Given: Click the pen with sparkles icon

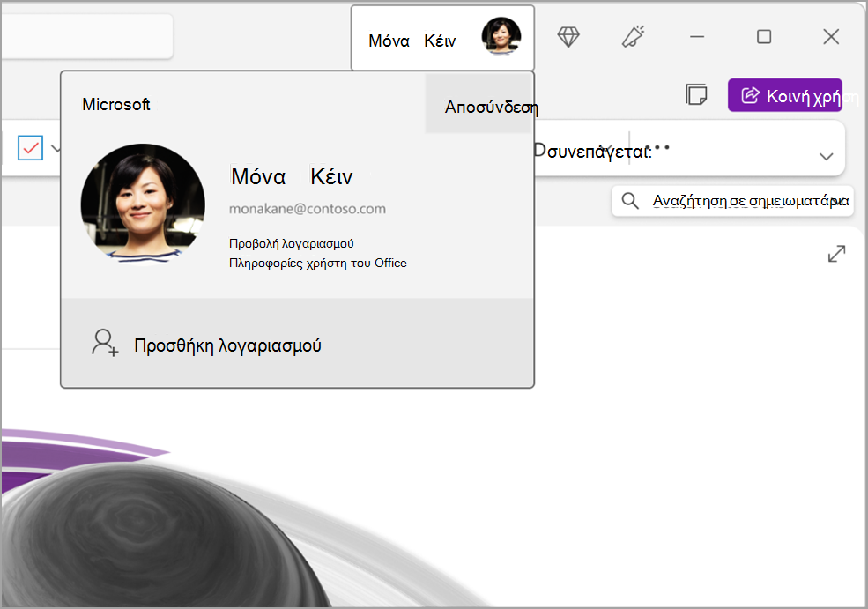Looking at the screenshot, I should (x=634, y=36).
